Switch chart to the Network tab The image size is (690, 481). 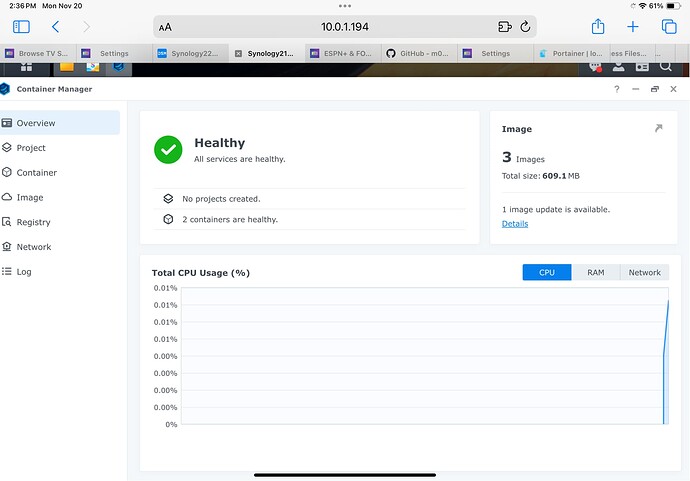[644, 272]
